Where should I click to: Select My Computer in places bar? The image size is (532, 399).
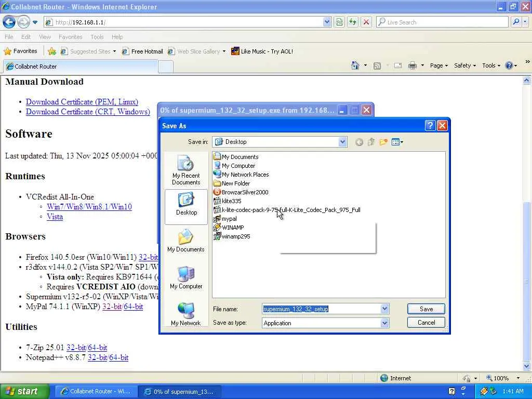(186, 277)
